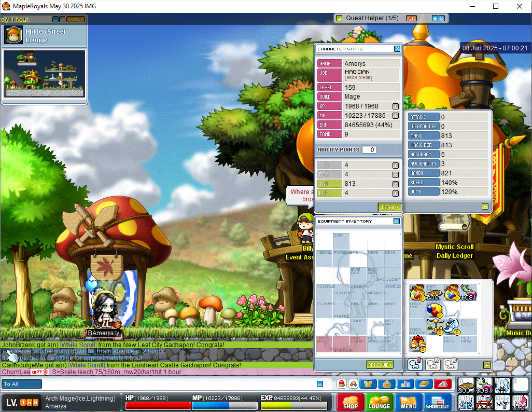Click the Hidden Street Lounge minimap thumbnail
The height and width of the screenshot is (412, 532).
pyautogui.click(x=44, y=74)
